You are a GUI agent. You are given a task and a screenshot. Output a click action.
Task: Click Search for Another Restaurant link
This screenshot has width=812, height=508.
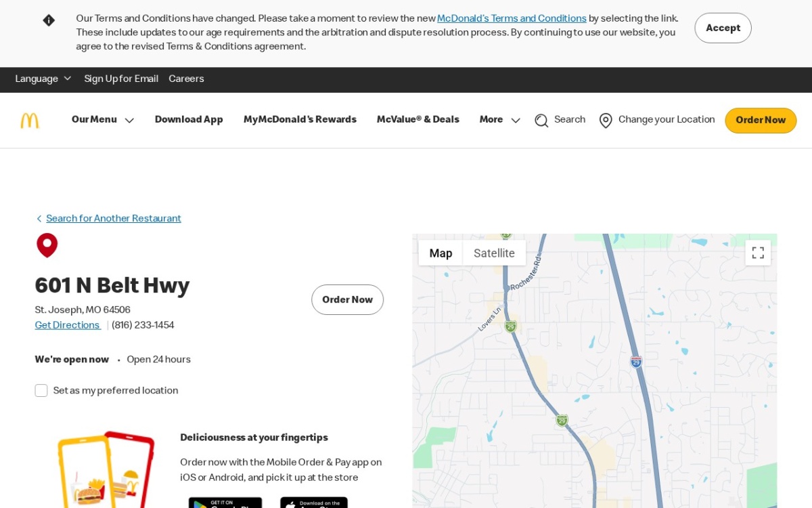tap(114, 219)
